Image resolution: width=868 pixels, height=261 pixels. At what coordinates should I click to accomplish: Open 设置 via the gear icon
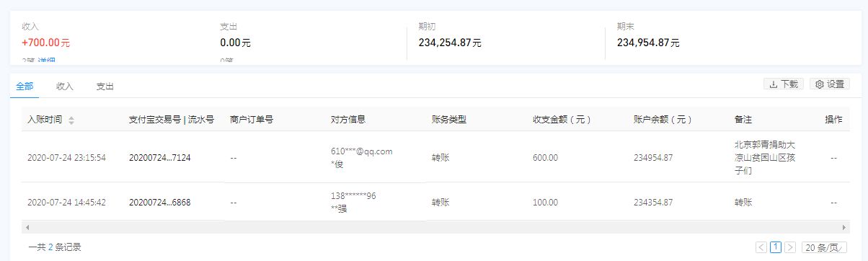830,84
